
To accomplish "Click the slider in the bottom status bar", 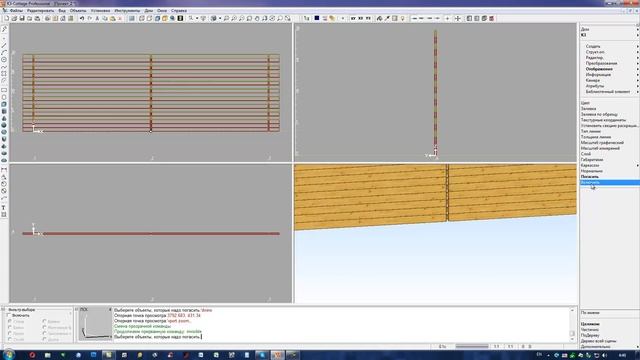I will [x=472, y=346].
